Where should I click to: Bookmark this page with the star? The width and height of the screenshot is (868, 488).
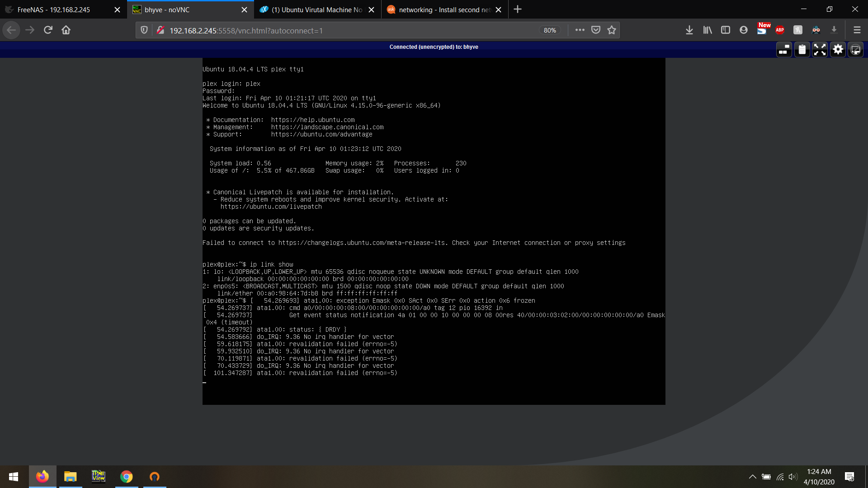[x=612, y=30]
